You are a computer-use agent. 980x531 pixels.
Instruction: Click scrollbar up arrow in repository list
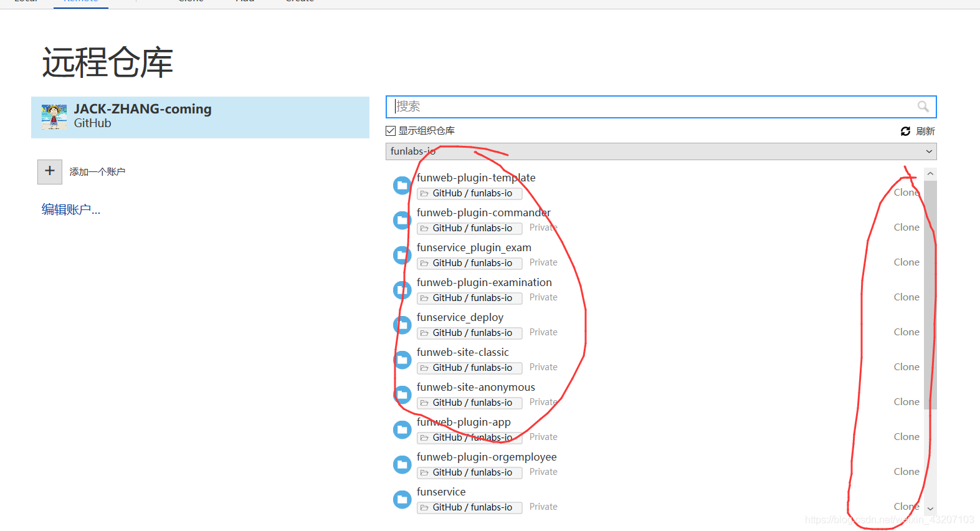coord(930,174)
